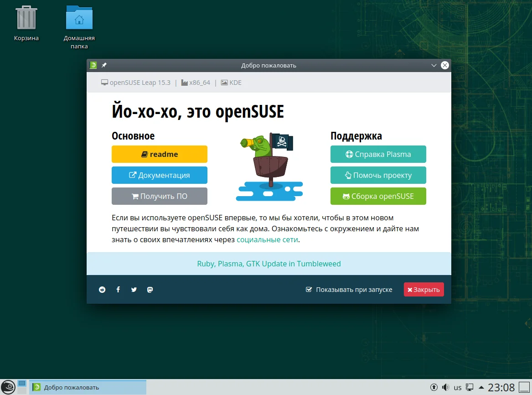The height and width of the screenshot is (395, 532).
Task: Open Сборка openSUSE button
Action: pyautogui.click(x=378, y=196)
